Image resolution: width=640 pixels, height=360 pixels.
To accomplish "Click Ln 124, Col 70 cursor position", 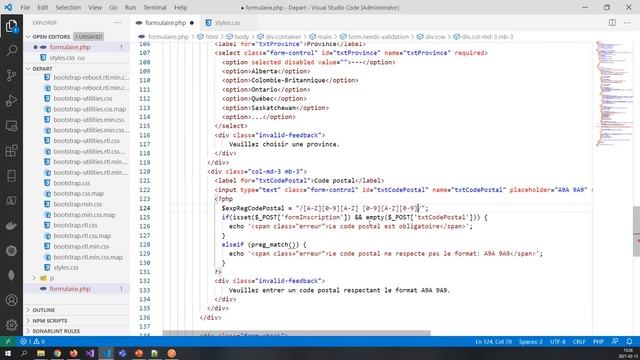I will coord(493,341).
